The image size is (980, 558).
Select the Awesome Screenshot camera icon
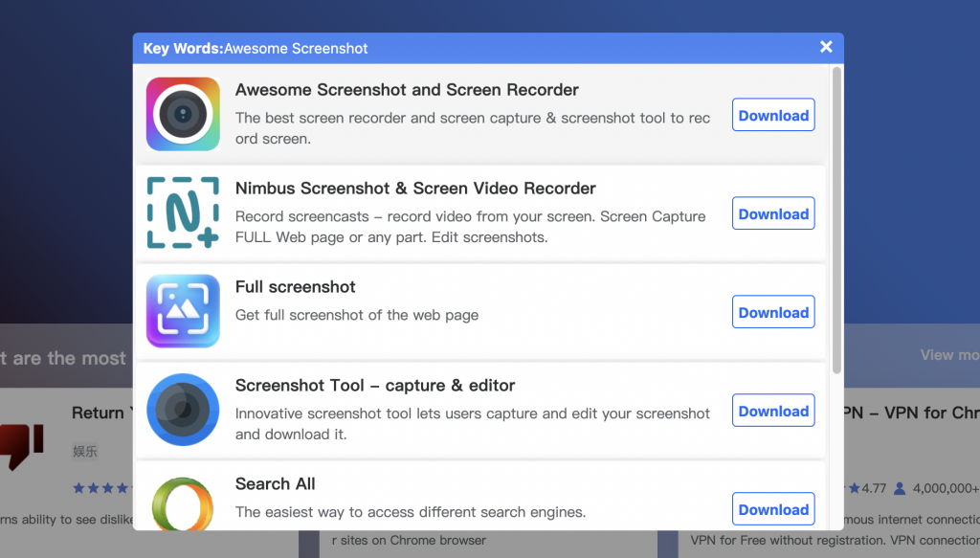(182, 114)
